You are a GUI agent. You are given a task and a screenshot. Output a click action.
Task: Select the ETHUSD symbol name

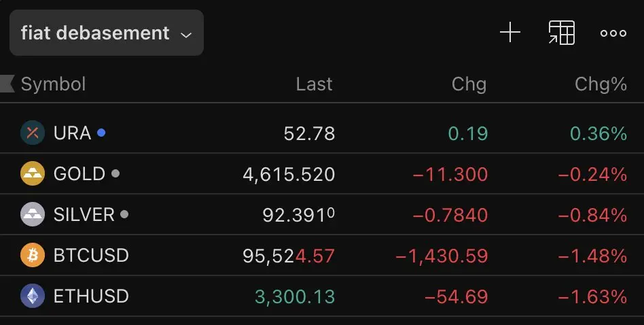91,296
